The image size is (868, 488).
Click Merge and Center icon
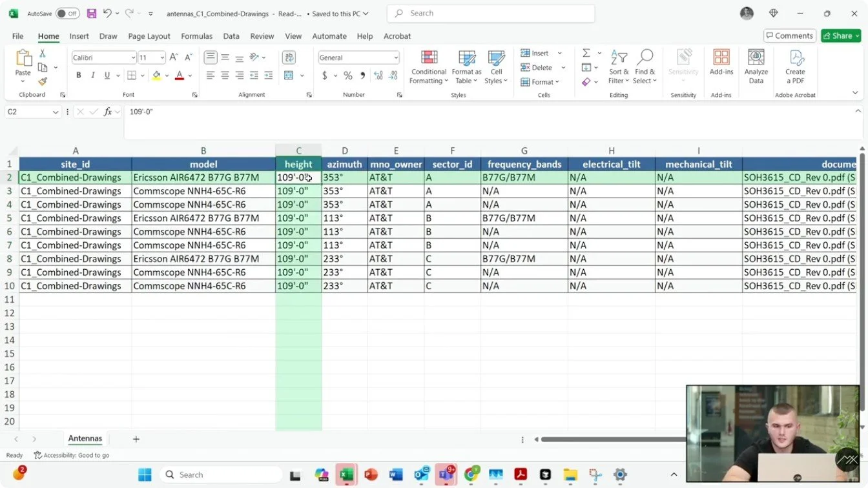pos(289,76)
